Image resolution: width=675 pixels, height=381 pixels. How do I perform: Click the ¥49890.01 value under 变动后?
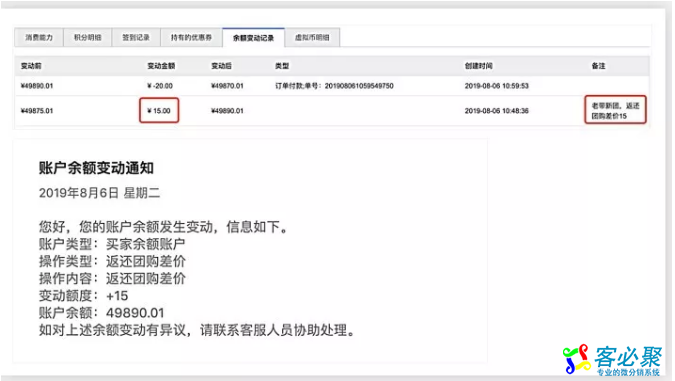pyautogui.click(x=227, y=111)
